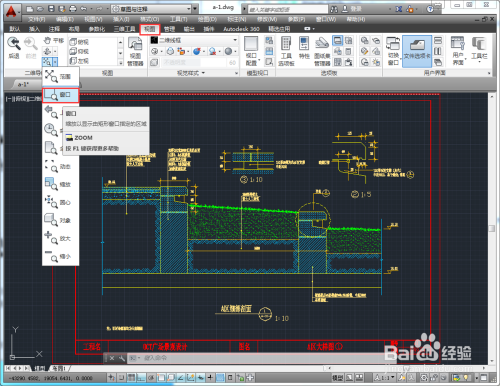Click the Open file icon in quick access toolbar
The width and height of the screenshot is (500, 386).
40,9
